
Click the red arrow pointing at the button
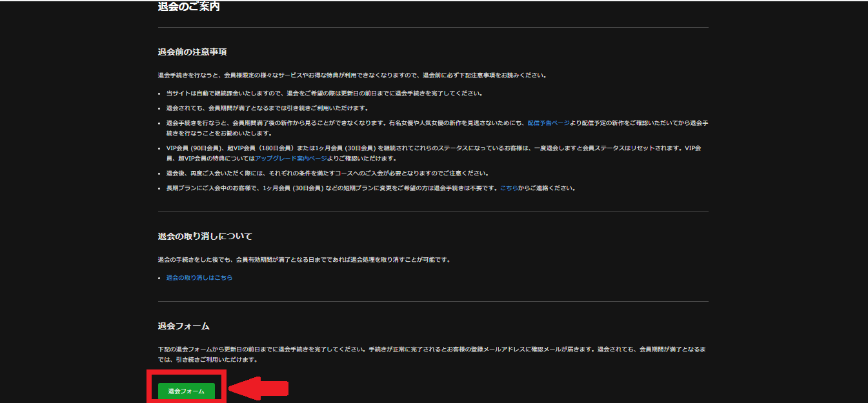[259, 389]
